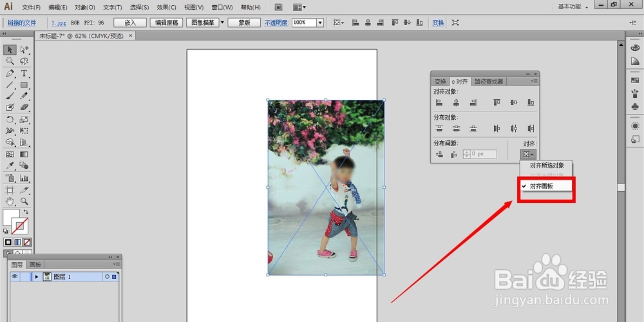Open the opacity 100% dropdown arrow

[320, 23]
